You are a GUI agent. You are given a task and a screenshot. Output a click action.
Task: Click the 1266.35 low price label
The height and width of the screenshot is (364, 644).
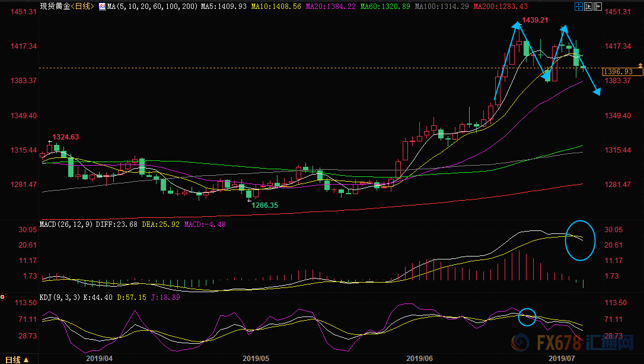click(265, 205)
